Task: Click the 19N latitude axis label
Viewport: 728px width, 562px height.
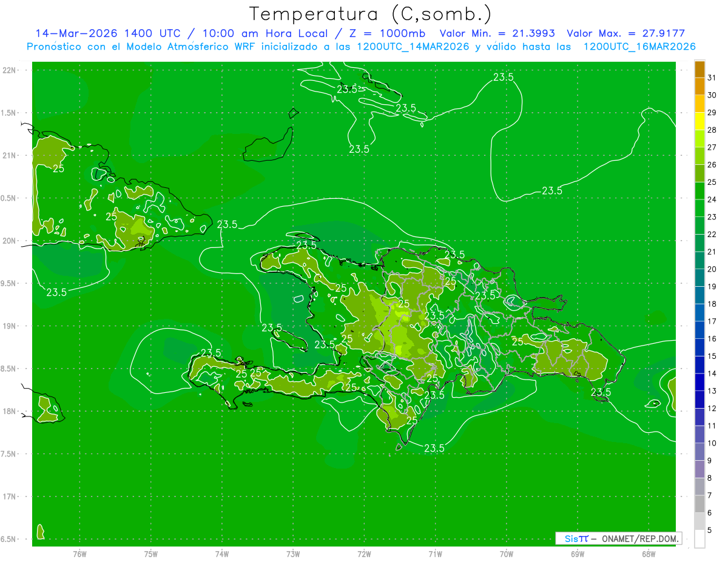Action: click(9, 326)
